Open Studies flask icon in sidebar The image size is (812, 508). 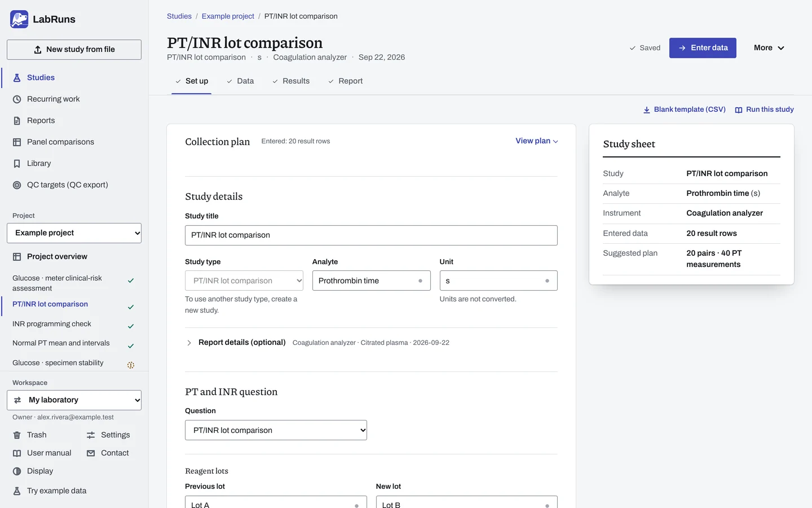tap(17, 78)
